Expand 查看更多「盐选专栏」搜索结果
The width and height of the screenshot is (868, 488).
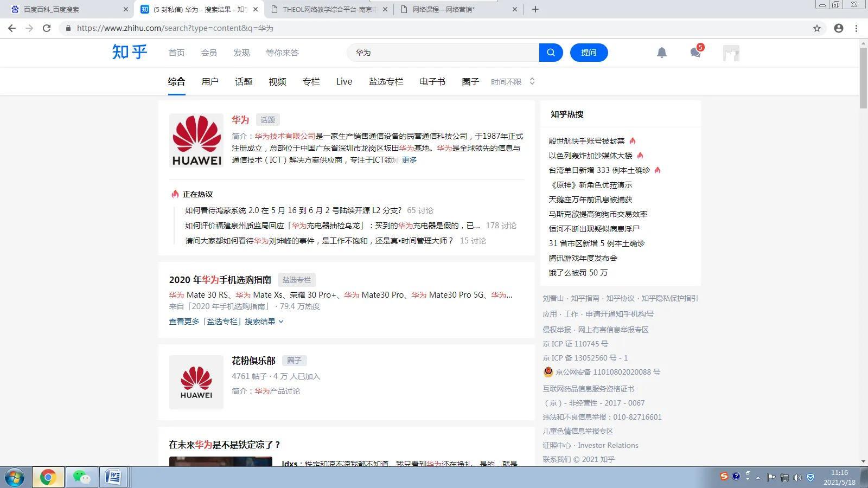point(226,322)
